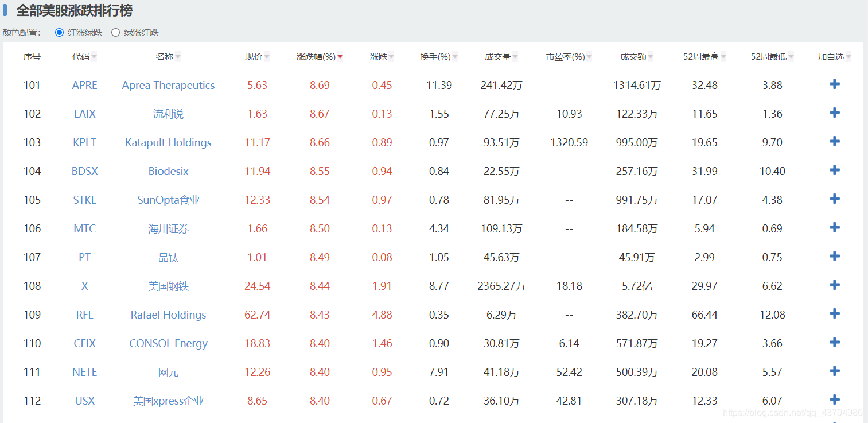This screenshot has height=423, width=868.
Task: Sort by 现价 using its header arrow
Action: (267, 57)
